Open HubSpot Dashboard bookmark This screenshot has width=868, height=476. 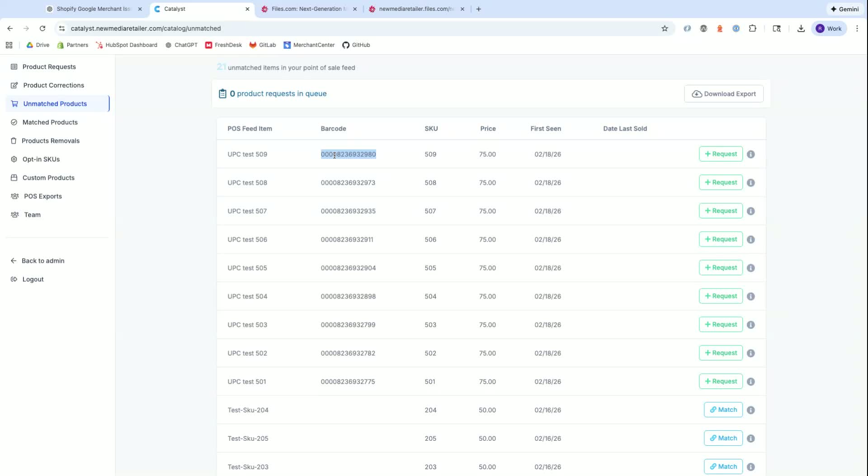pyautogui.click(x=127, y=45)
